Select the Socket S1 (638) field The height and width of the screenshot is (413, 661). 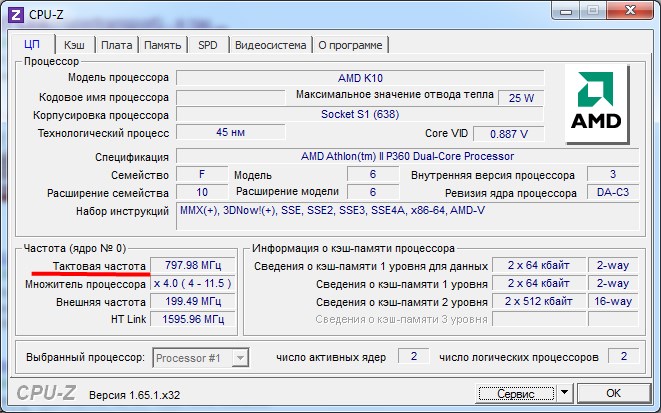click(360, 114)
